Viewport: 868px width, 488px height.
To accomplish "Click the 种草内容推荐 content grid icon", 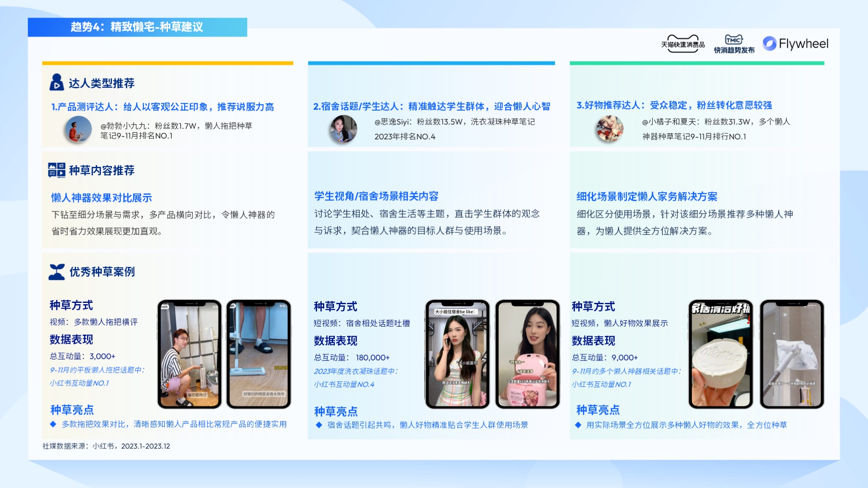I will pyautogui.click(x=56, y=170).
